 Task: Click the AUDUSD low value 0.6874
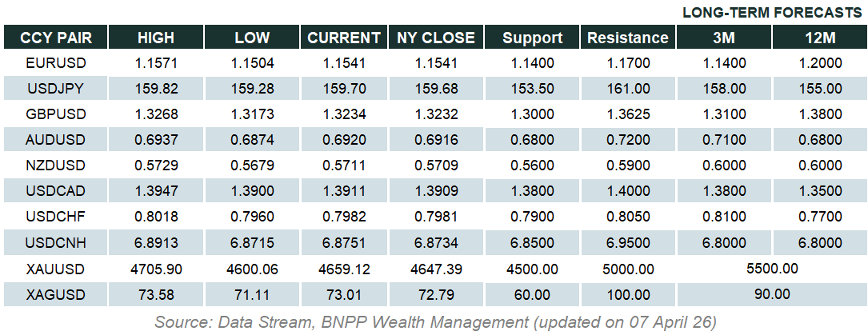coord(252,141)
